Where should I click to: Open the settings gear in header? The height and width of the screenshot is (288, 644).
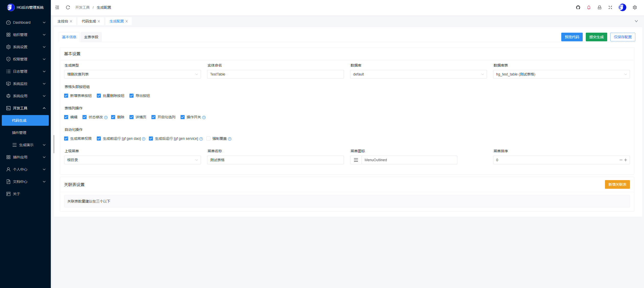pyautogui.click(x=635, y=7)
